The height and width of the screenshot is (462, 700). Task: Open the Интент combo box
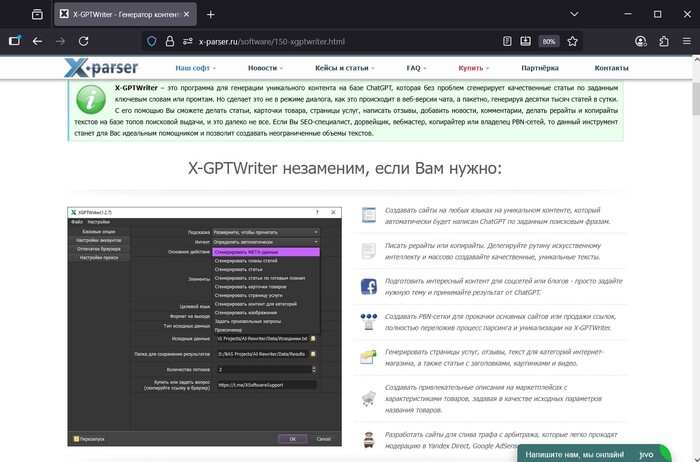(x=265, y=242)
